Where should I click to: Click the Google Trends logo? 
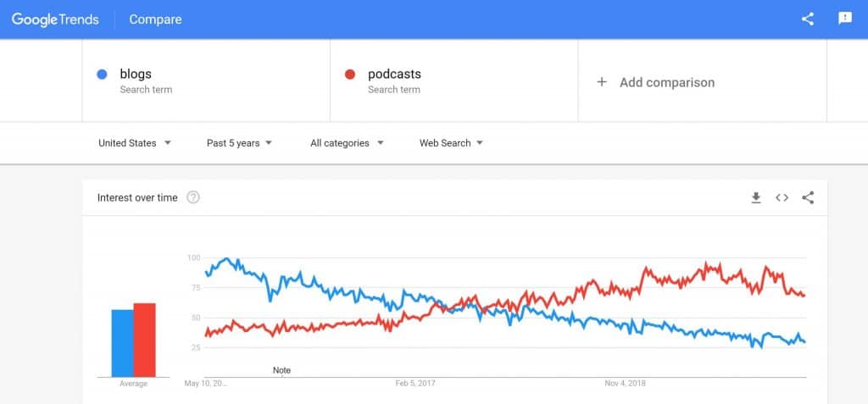55,19
